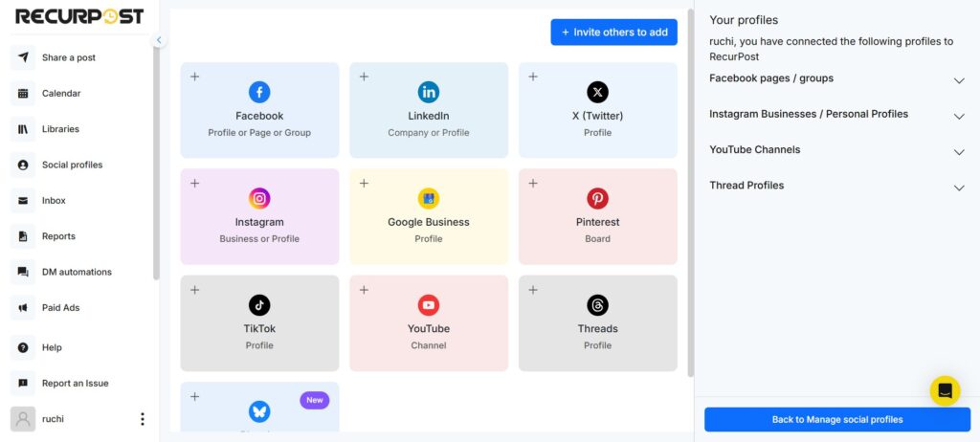Click the Pinterest logo icon

[x=597, y=198]
